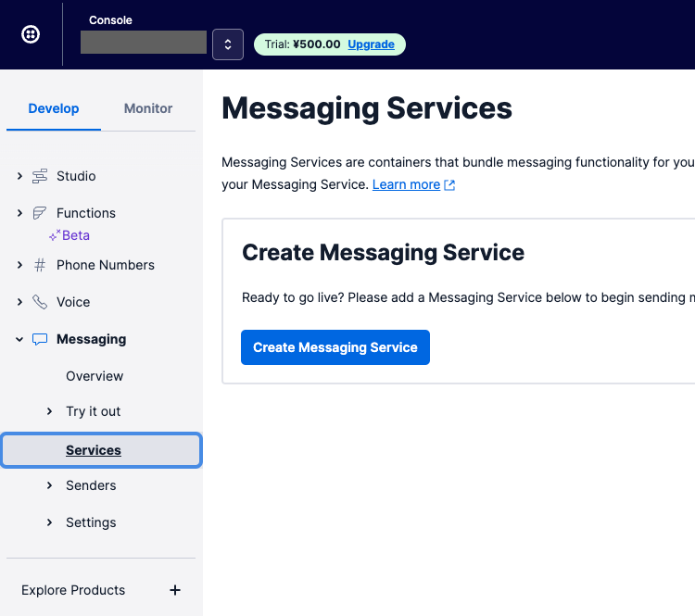
Task: Open Phone Numbers in the sidebar
Action: pyautogui.click(x=106, y=265)
